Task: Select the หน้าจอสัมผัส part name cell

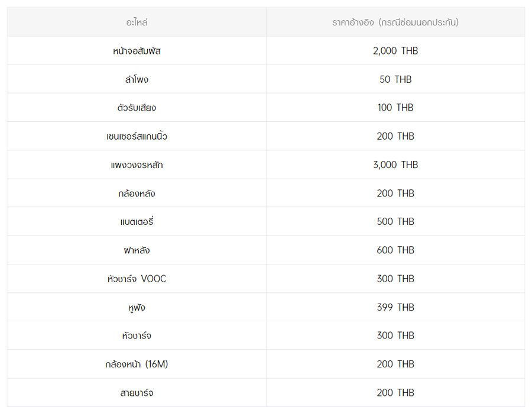Action: point(137,51)
